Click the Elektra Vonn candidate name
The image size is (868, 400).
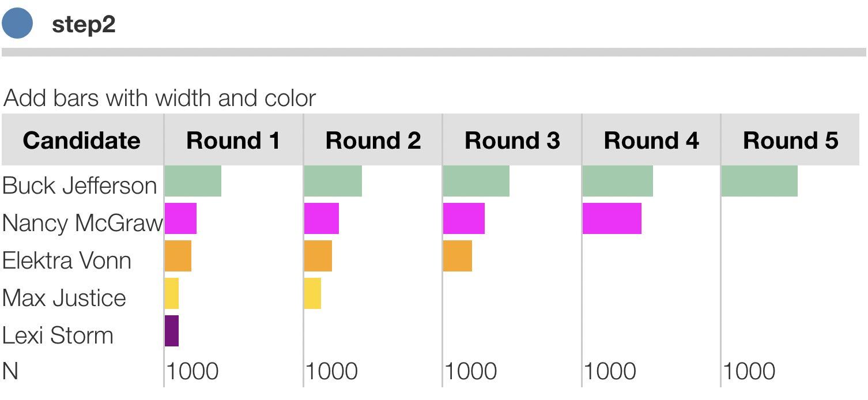(x=67, y=261)
